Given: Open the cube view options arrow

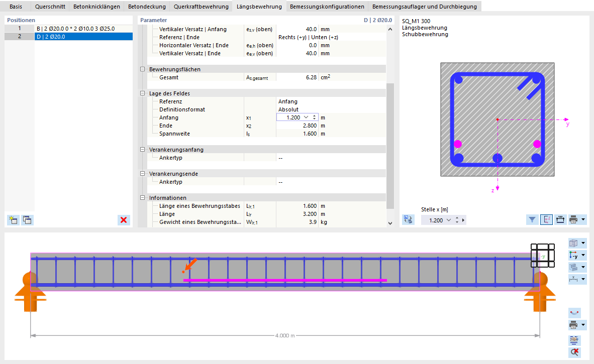Looking at the screenshot, I should point(583,244).
